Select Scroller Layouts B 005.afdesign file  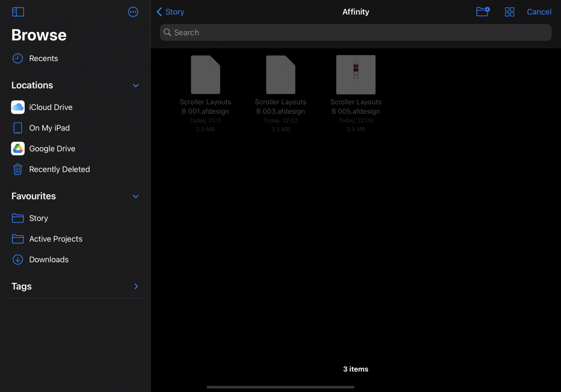pyautogui.click(x=356, y=75)
